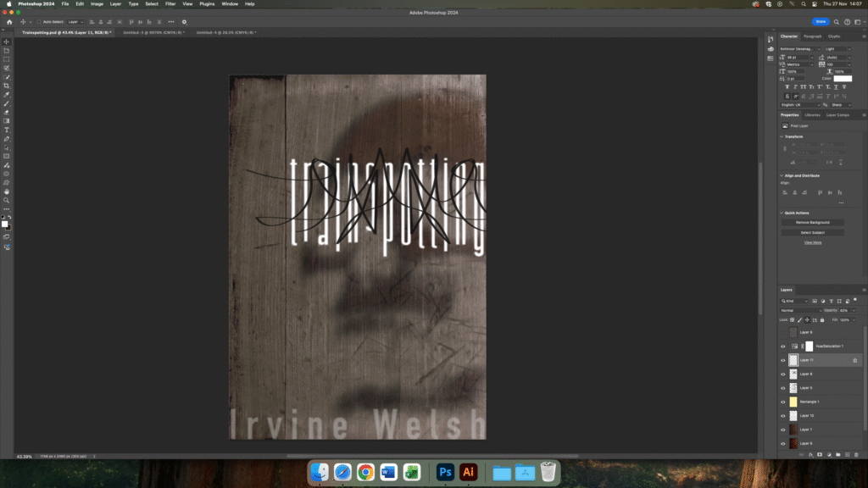The image size is (868, 488).
Task: Activate the Zoom tool in toolbar
Action: 7,200
